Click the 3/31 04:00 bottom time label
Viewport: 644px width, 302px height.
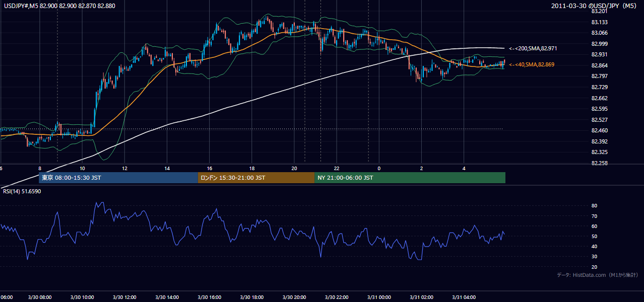pos(464,297)
